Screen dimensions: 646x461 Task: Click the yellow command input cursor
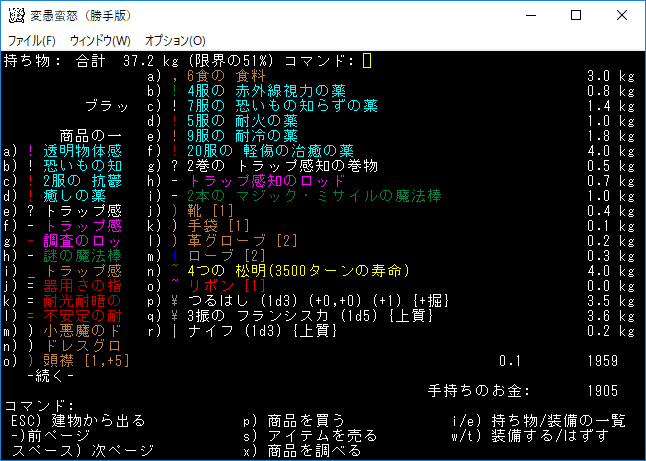[367, 61]
